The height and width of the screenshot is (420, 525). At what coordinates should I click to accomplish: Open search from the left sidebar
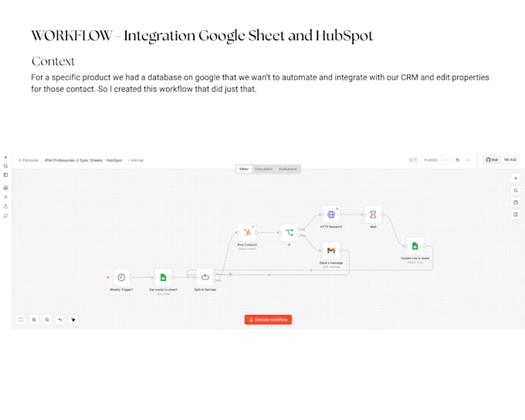(x=5, y=166)
